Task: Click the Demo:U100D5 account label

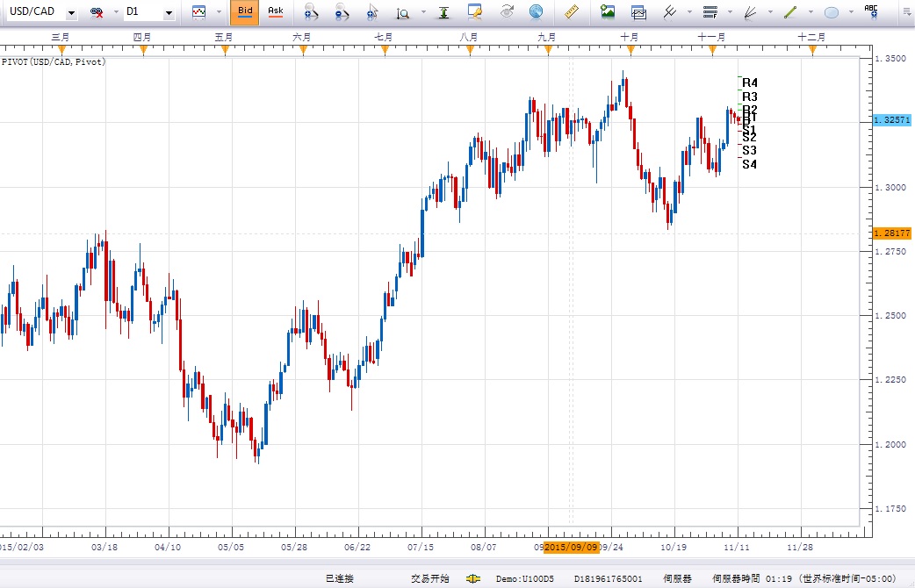Action: (524, 578)
